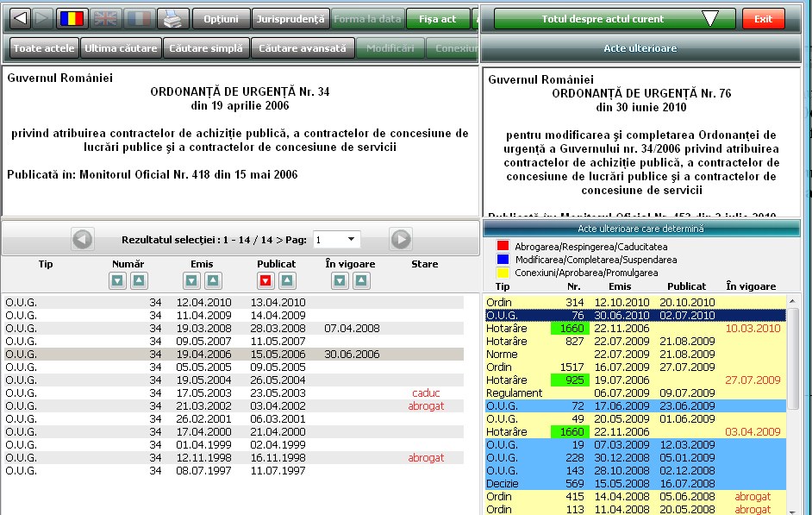Select Ordin 314 in Acte ulterioare list

click(635, 302)
